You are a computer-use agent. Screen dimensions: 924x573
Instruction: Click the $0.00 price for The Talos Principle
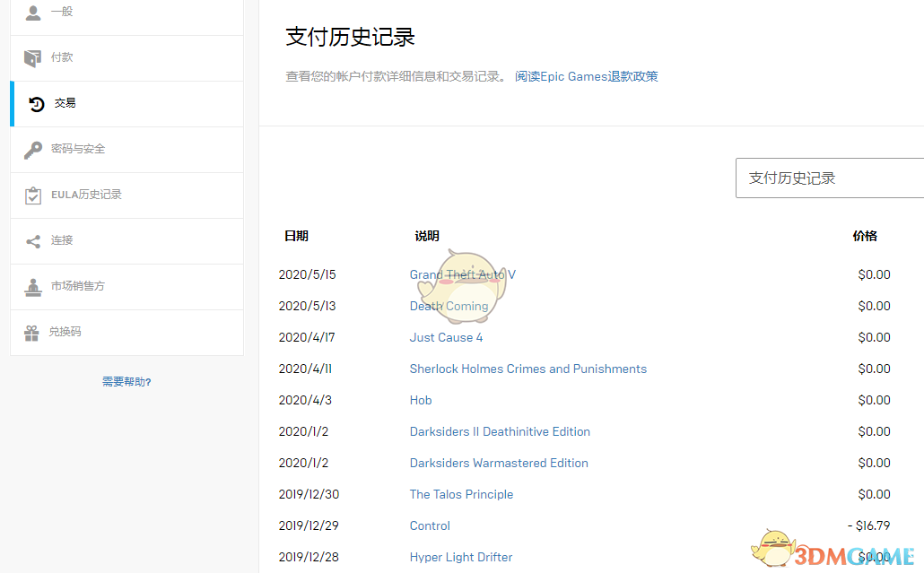[874, 494]
